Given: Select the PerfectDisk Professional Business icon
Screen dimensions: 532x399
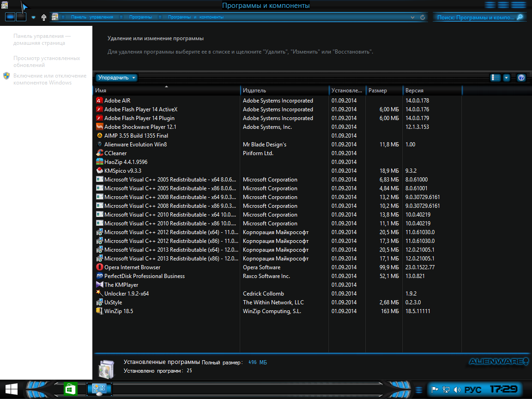Looking at the screenshot, I should click(x=99, y=276).
